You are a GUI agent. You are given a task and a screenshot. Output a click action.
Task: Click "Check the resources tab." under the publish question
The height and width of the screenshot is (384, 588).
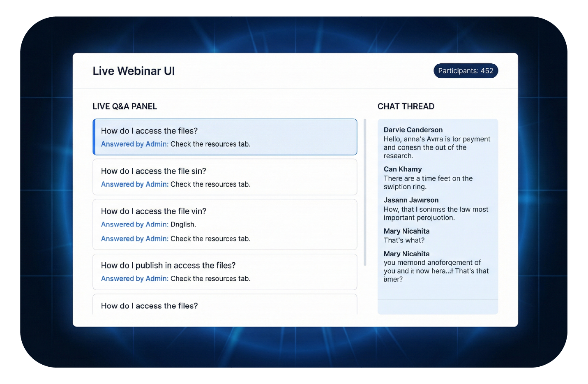pyautogui.click(x=210, y=279)
